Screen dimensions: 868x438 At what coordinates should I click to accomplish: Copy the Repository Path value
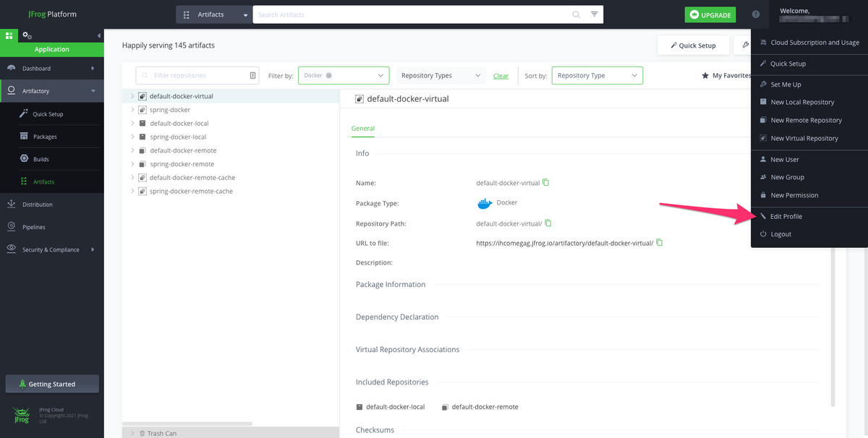pos(548,223)
